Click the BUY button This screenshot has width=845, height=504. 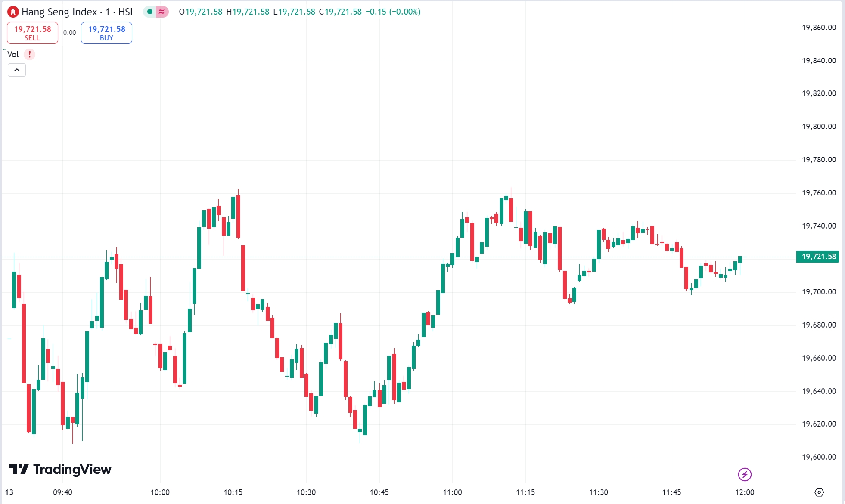pos(106,33)
